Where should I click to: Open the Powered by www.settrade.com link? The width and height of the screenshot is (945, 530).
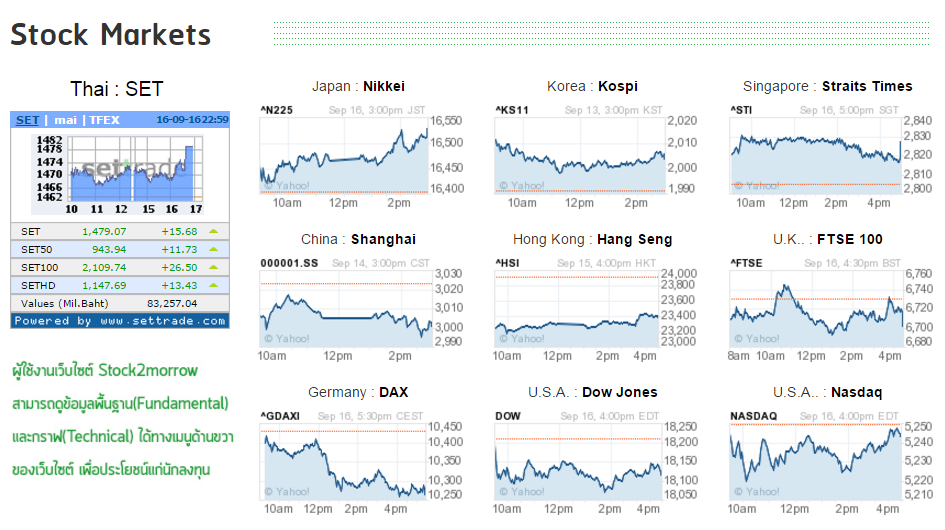point(120,321)
